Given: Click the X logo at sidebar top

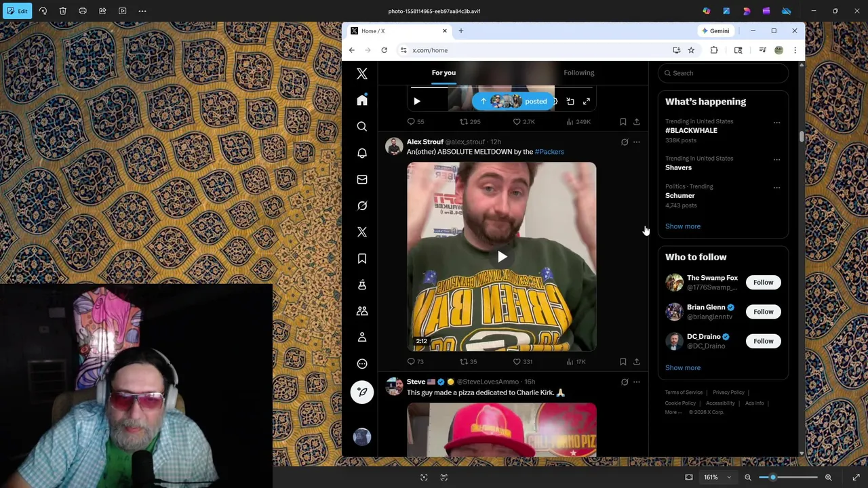Looking at the screenshot, I should click(x=362, y=73).
